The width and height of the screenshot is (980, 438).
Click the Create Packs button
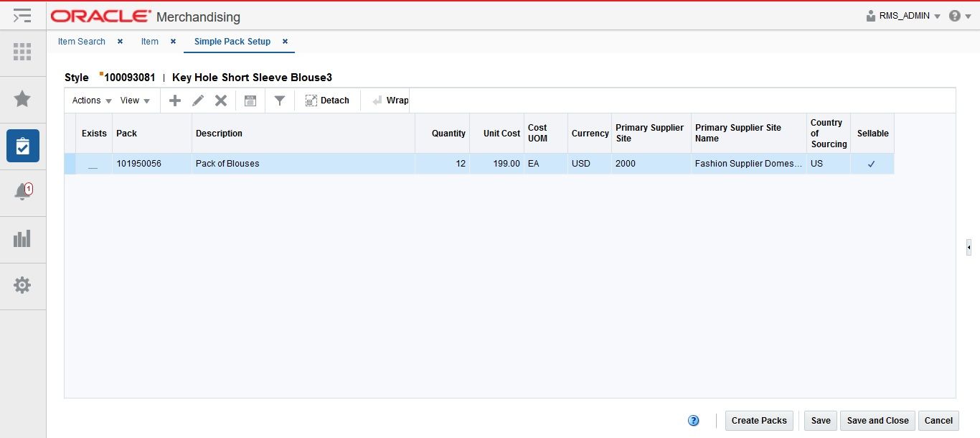pyautogui.click(x=758, y=420)
